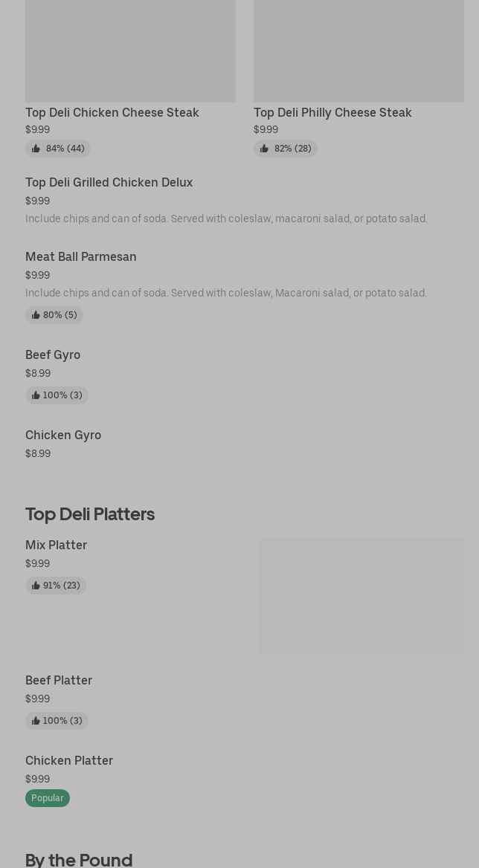Click thumbs-up icon on Top Deli Philly Cheese Steak
The image size is (479, 868).
pyautogui.click(x=264, y=149)
